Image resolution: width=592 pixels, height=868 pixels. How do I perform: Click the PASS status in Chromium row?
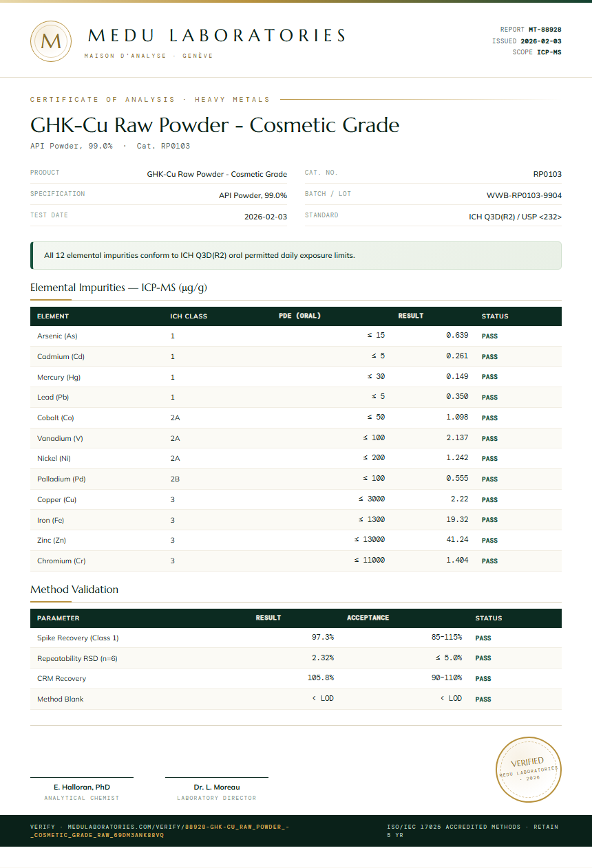tap(489, 561)
